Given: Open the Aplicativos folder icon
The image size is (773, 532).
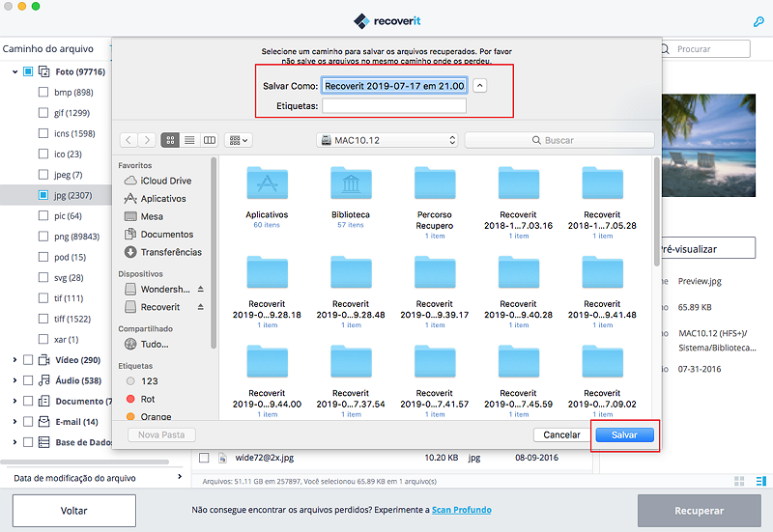Looking at the screenshot, I should (x=268, y=182).
